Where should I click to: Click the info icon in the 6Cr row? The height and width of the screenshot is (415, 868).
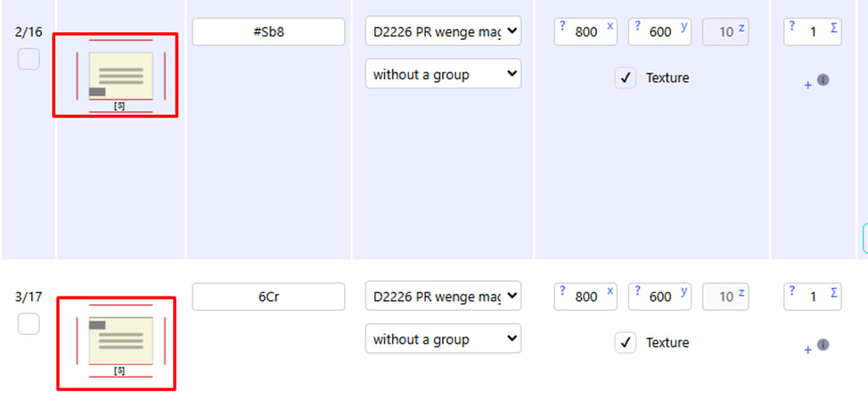coord(823,345)
